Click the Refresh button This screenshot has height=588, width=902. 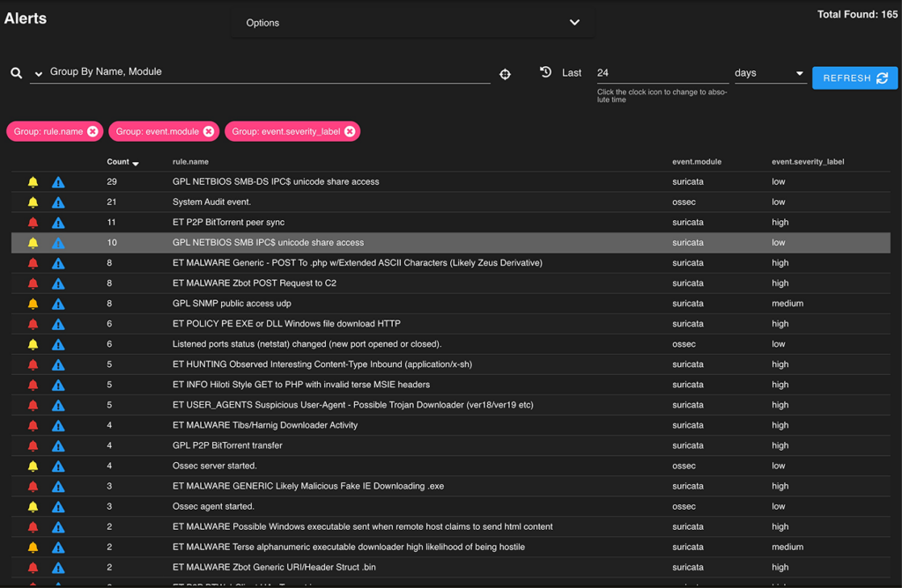854,78
